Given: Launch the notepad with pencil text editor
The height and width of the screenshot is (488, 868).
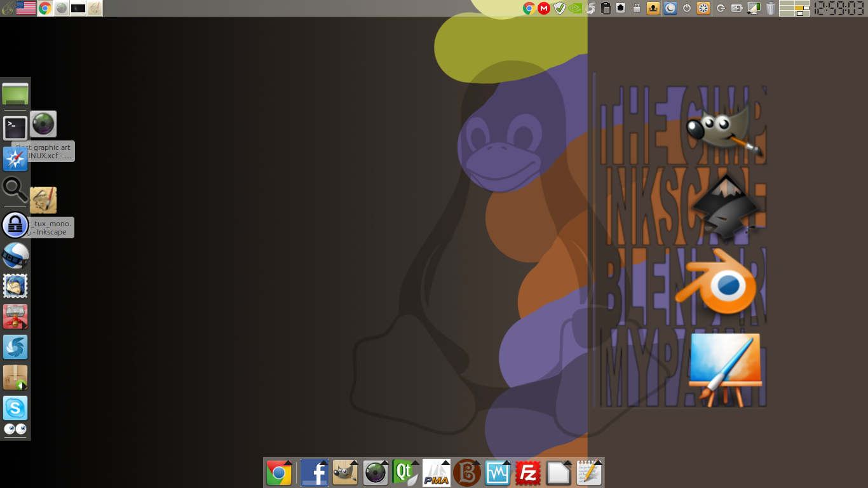Looking at the screenshot, I should click(589, 473).
